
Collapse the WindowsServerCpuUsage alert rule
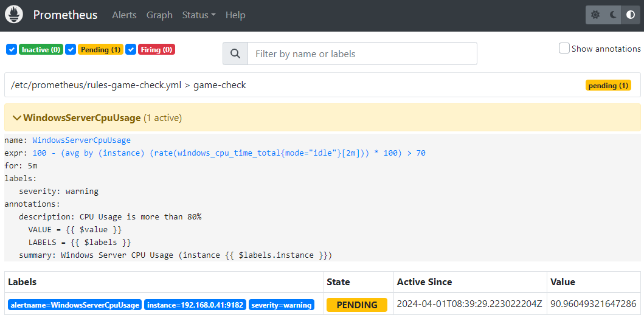[17, 117]
